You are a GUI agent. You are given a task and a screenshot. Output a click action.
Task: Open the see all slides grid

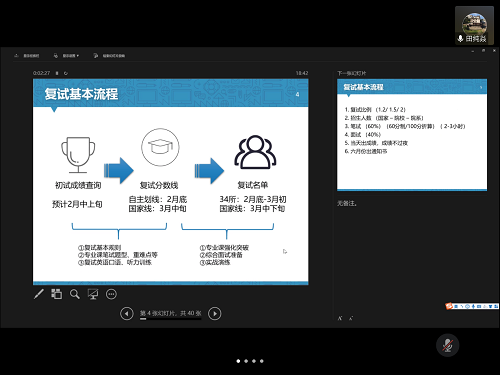(56, 294)
